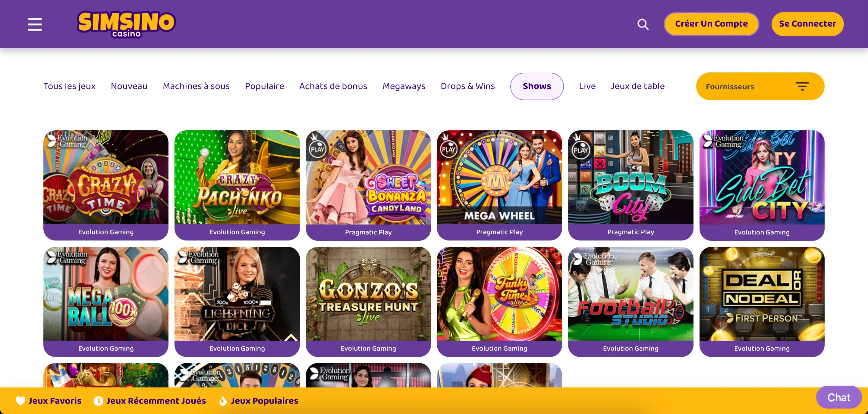868x414 pixels.
Task: Open Deal or No Deal First Person
Action: coord(762,294)
